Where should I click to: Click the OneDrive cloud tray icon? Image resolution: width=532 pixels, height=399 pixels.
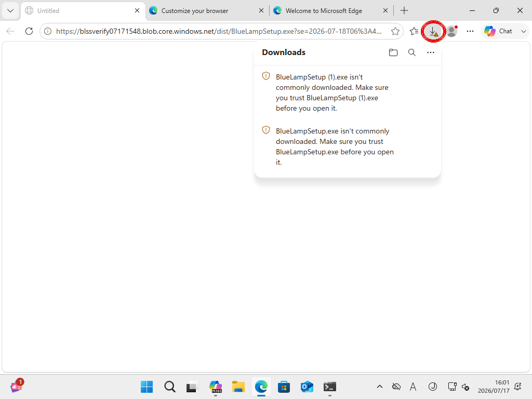396,387
